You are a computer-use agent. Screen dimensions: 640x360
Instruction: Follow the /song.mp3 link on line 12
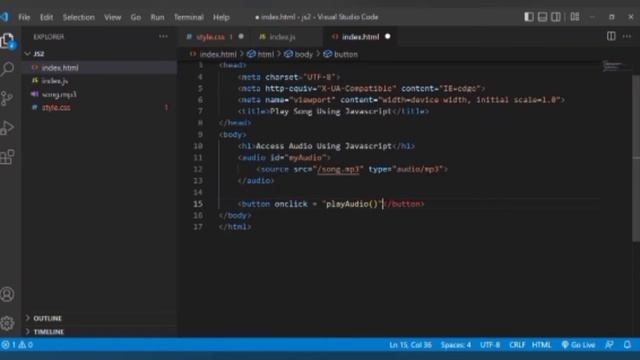point(338,169)
